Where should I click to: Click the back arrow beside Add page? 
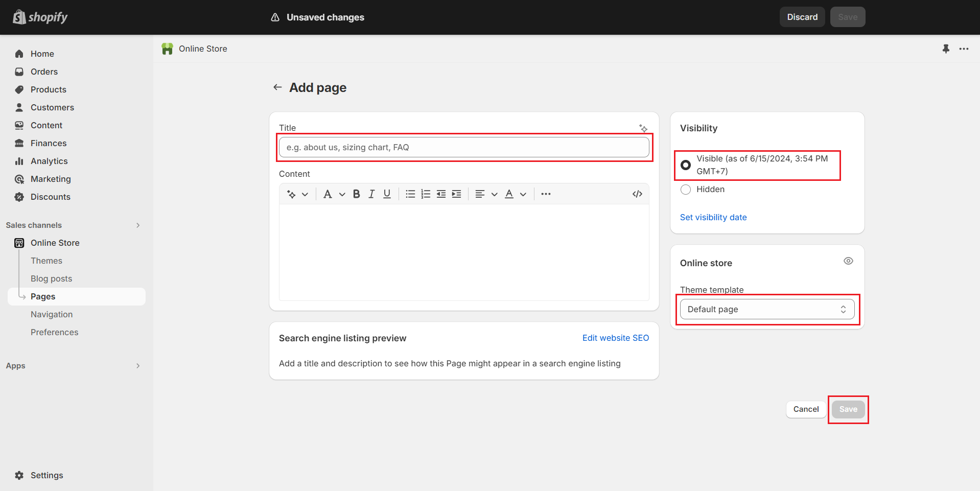tap(277, 87)
